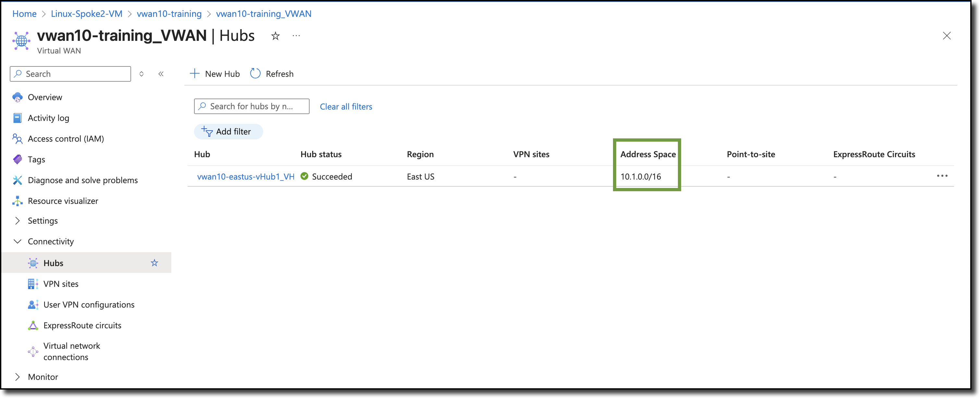980x398 pixels.
Task: Click the New Hub button
Action: click(x=215, y=74)
